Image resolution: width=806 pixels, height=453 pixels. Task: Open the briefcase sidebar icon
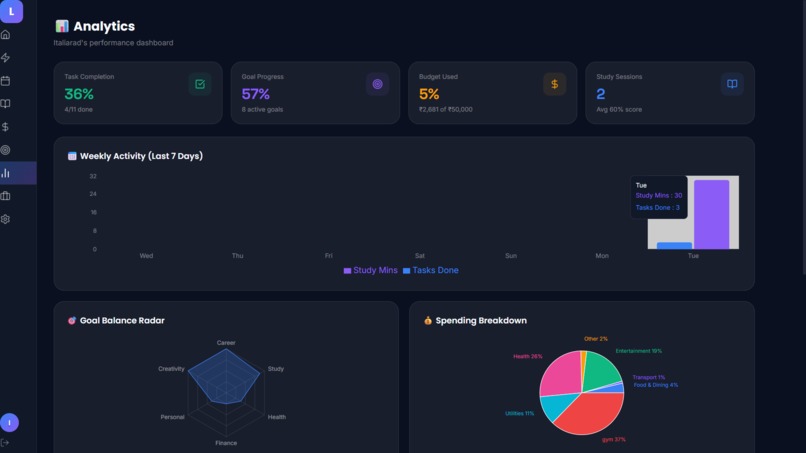[6, 196]
